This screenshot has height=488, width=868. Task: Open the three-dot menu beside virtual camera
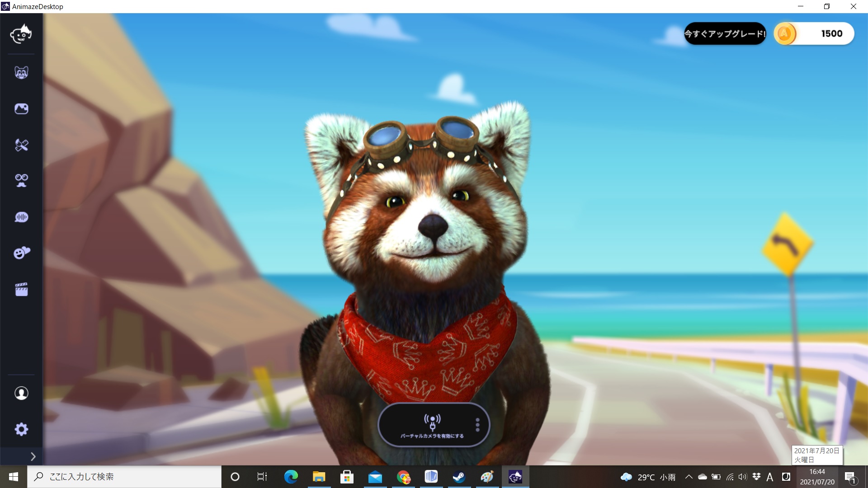pos(477,425)
